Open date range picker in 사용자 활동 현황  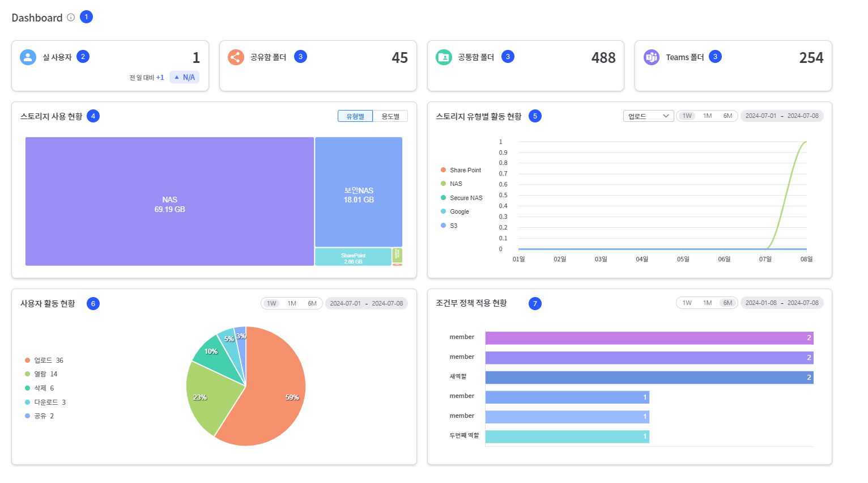367,303
